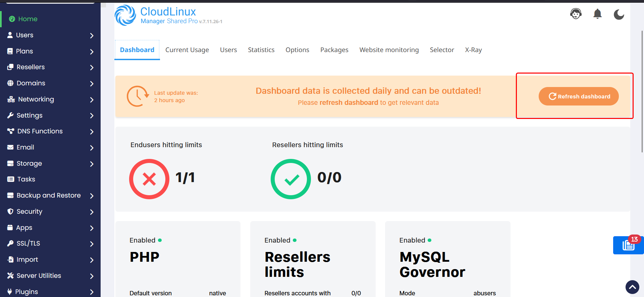The image size is (644, 297).
Task: Open the Website monitoring tab
Action: tap(389, 50)
